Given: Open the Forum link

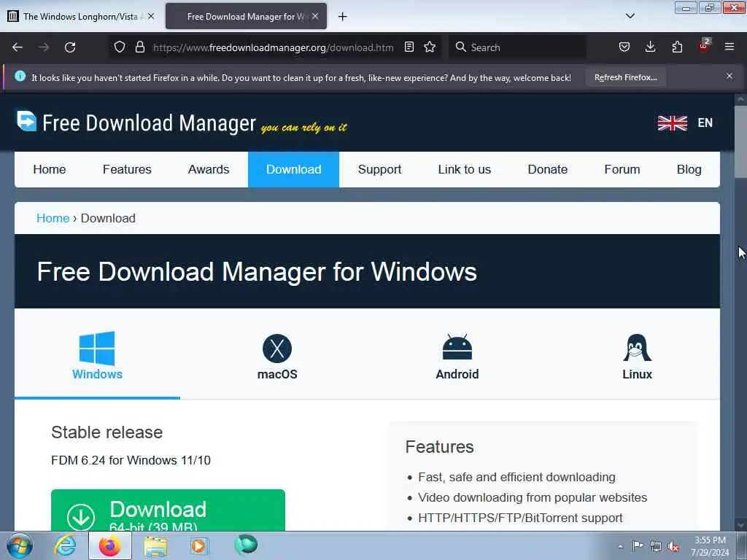Looking at the screenshot, I should click(622, 169).
